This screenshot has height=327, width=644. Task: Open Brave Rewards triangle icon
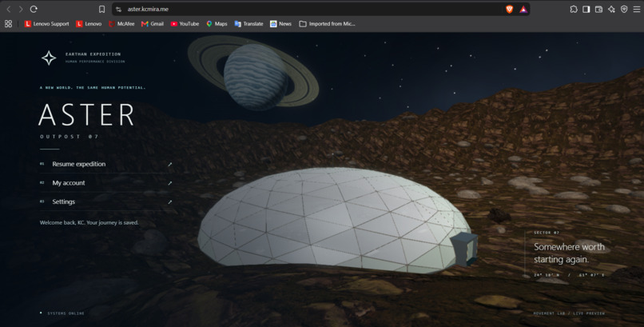click(x=523, y=9)
